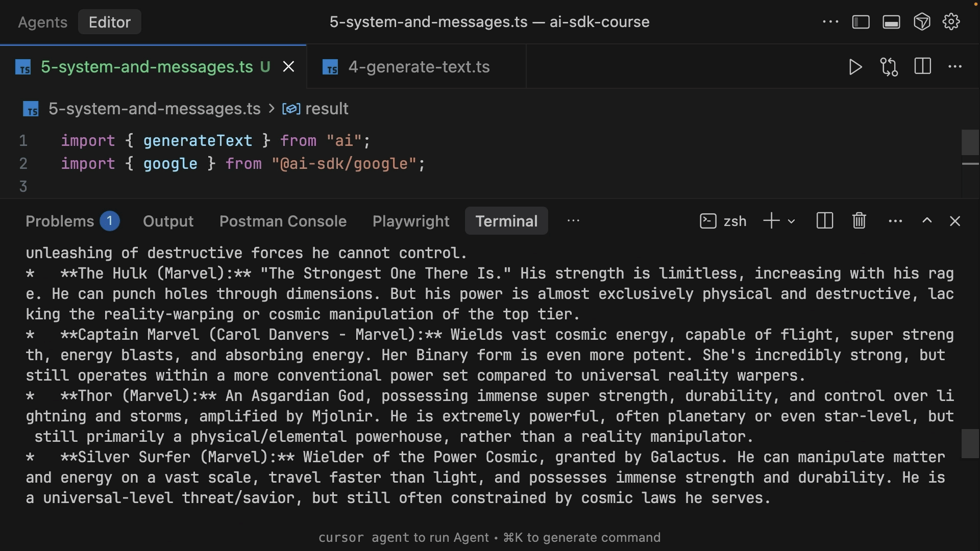Show more hidden panel tabs
This screenshot has width=980, height=551.
[573, 221]
